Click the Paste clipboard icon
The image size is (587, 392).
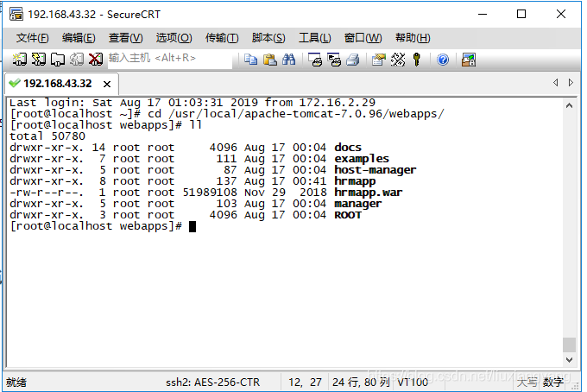269,60
